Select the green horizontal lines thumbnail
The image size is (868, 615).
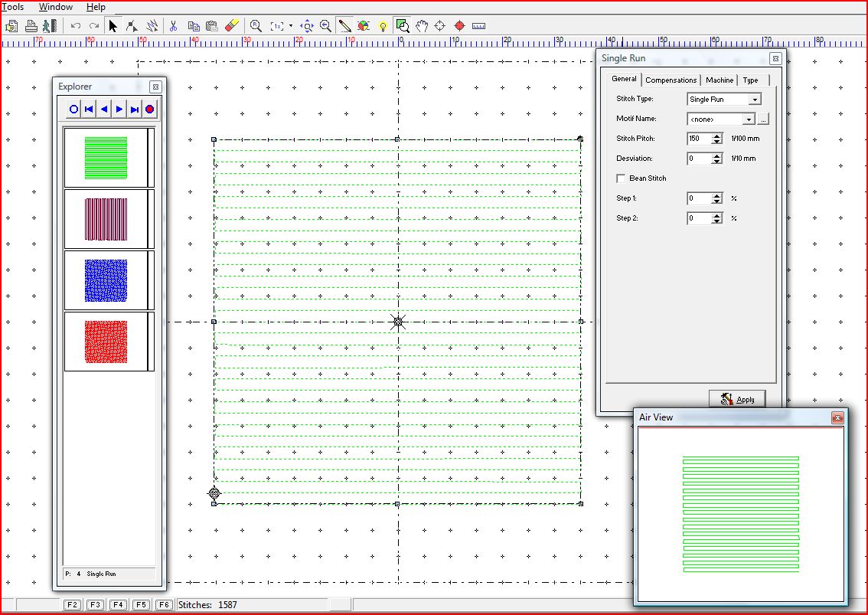(x=106, y=158)
